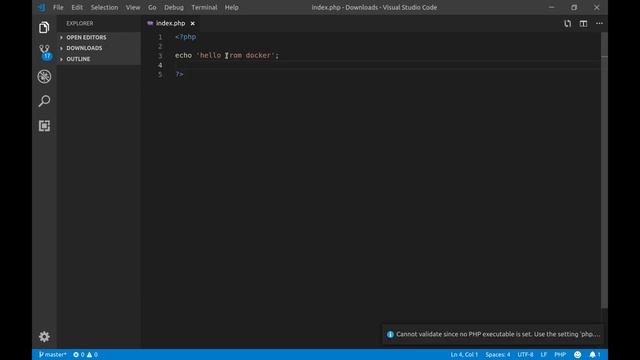Open the Terminal menu
Image resolution: width=640 pixels, height=360 pixels.
(x=204, y=7)
